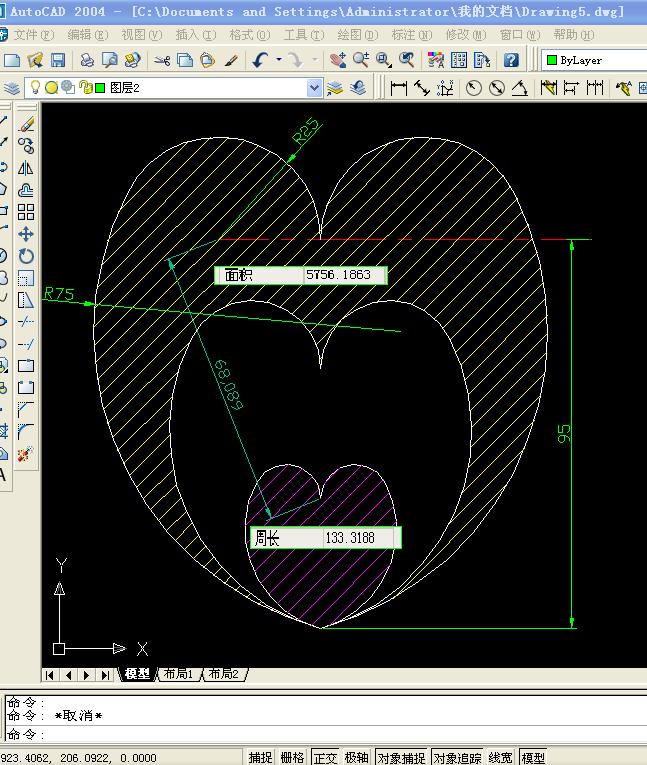Switch to the 布局2 layout tab
Viewport: 647px width, 765px height.
tap(223, 674)
